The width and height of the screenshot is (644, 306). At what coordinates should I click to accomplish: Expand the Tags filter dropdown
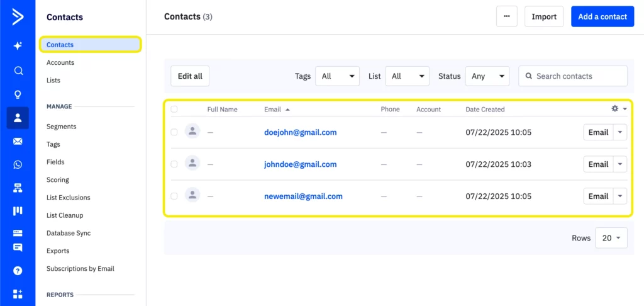pos(337,76)
